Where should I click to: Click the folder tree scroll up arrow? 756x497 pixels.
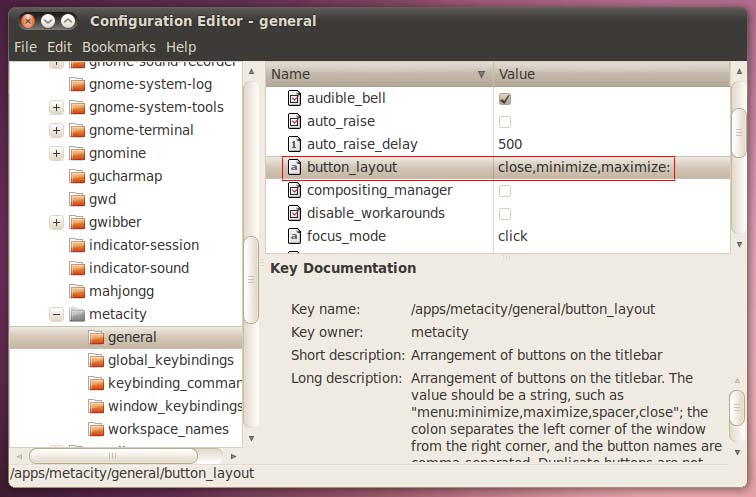[251, 71]
